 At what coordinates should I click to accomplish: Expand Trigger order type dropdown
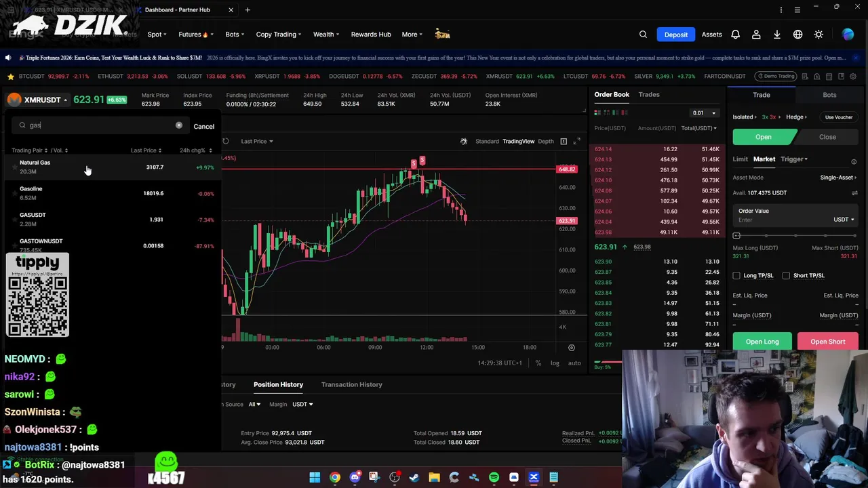click(794, 159)
